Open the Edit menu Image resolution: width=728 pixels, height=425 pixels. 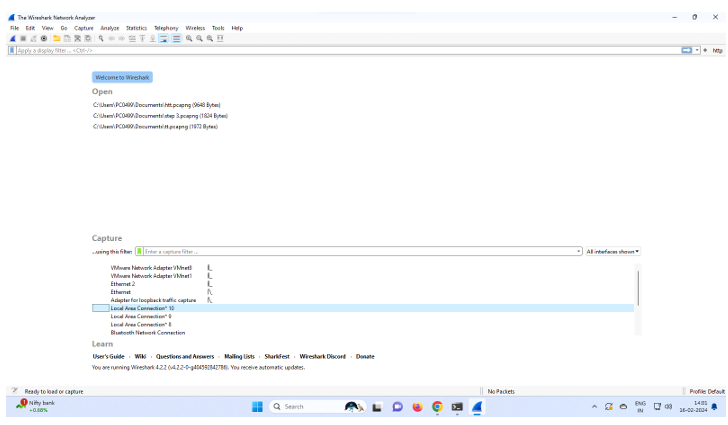click(x=30, y=28)
